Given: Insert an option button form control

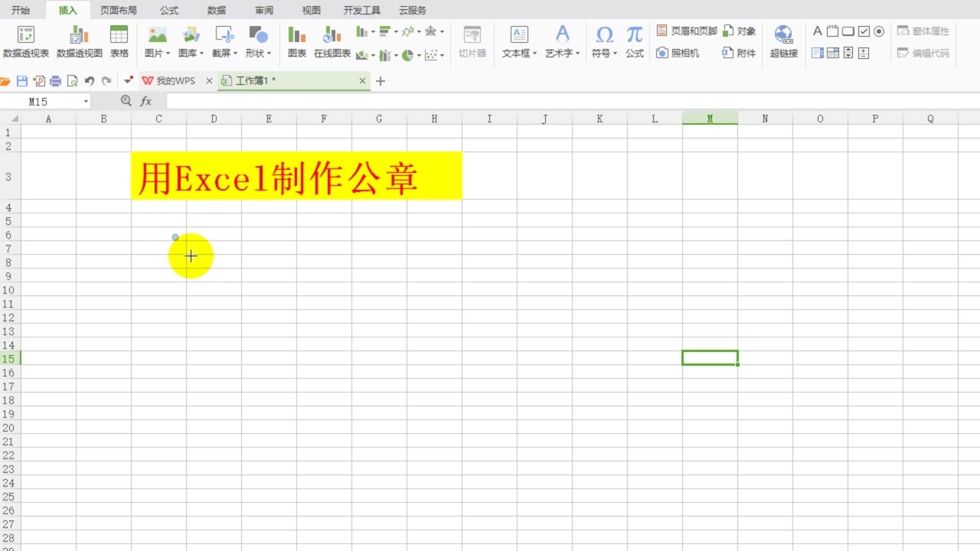Looking at the screenshot, I should point(879,31).
